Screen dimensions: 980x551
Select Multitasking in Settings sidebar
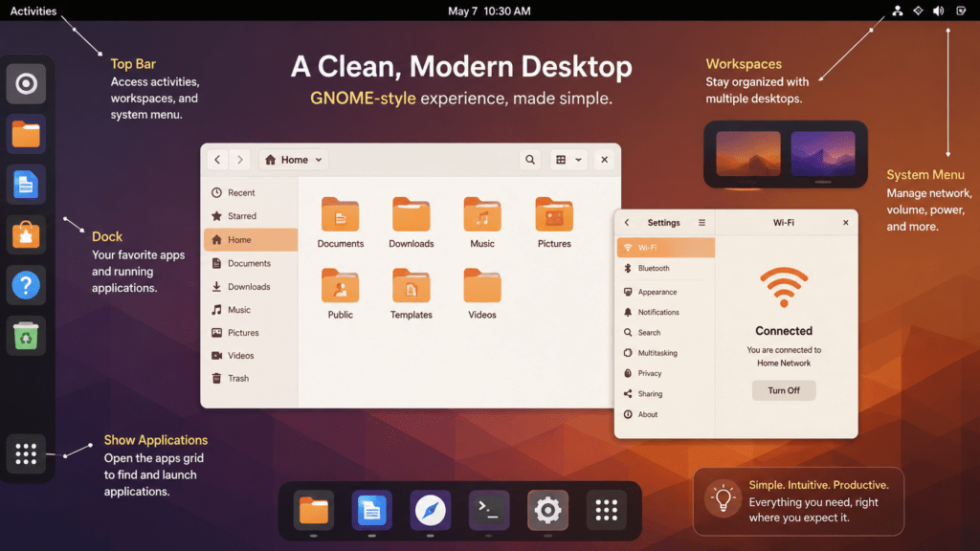coord(666,353)
